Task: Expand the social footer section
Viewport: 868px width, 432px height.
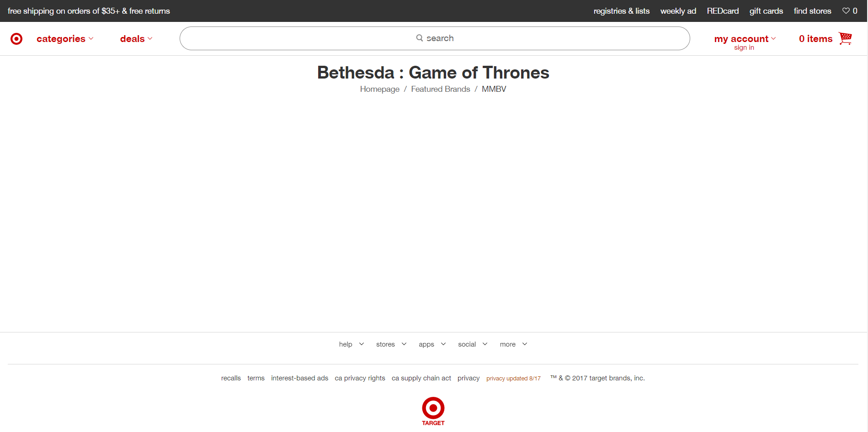Action: [x=473, y=344]
